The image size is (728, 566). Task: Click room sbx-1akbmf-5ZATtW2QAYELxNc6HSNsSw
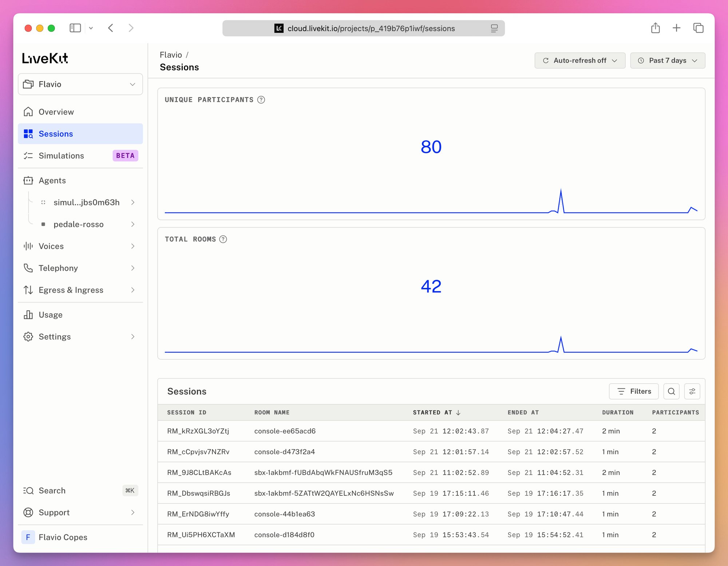324,493
